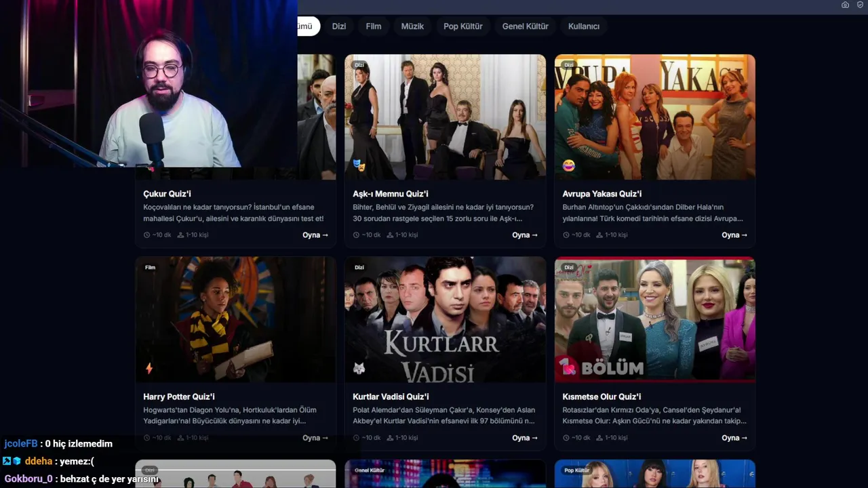Viewport: 868px width, 488px height.
Task: Select the Film category tab
Action: click(x=374, y=26)
